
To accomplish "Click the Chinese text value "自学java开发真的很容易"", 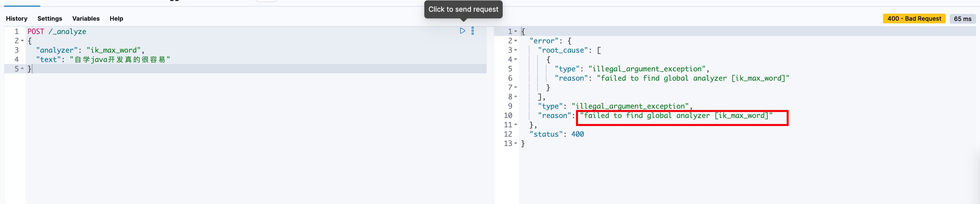I will click(120, 60).
